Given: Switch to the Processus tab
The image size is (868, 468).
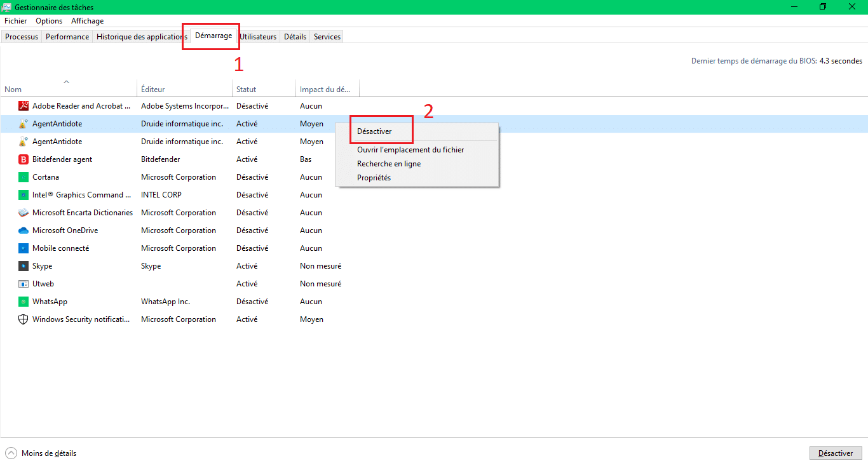Looking at the screenshot, I should click(x=22, y=37).
